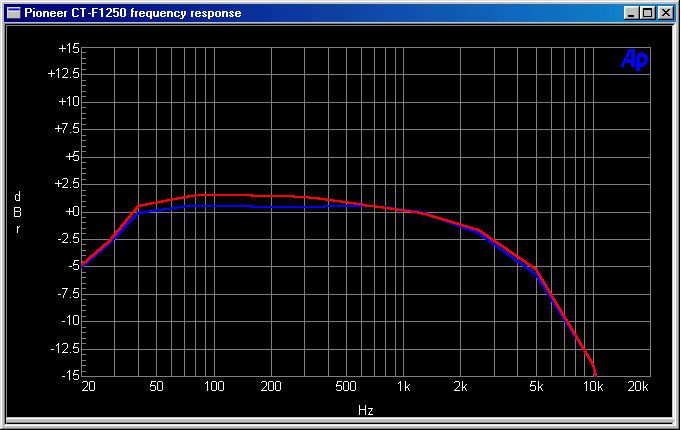This screenshot has width=681, height=430.
Task: Click the dBr y-axis unit label
Action: (18, 212)
